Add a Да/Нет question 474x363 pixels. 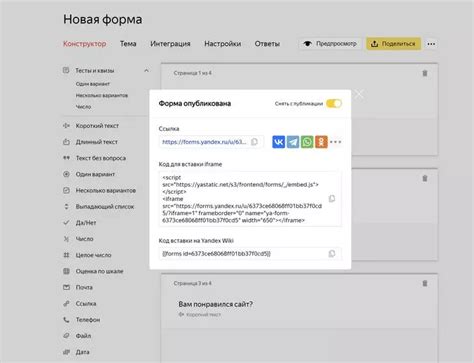tap(79, 223)
